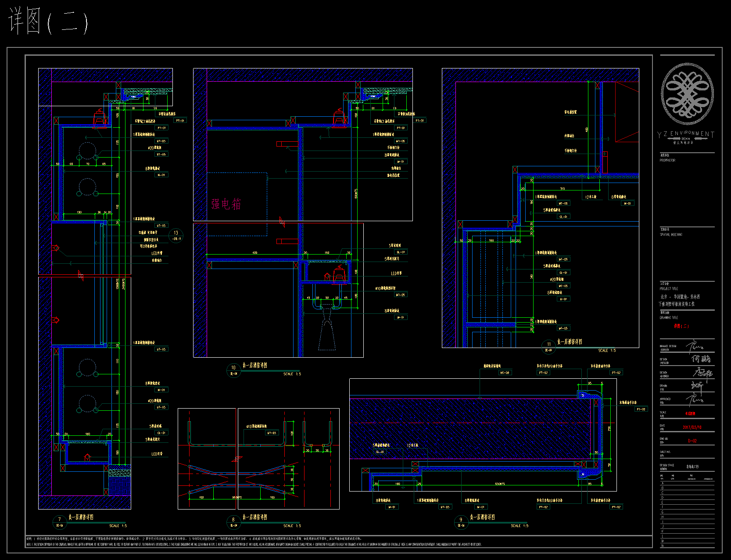The height and width of the screenshot is (560, 731).
Task: Click the drawing number D-02
Action: (692, 441)
